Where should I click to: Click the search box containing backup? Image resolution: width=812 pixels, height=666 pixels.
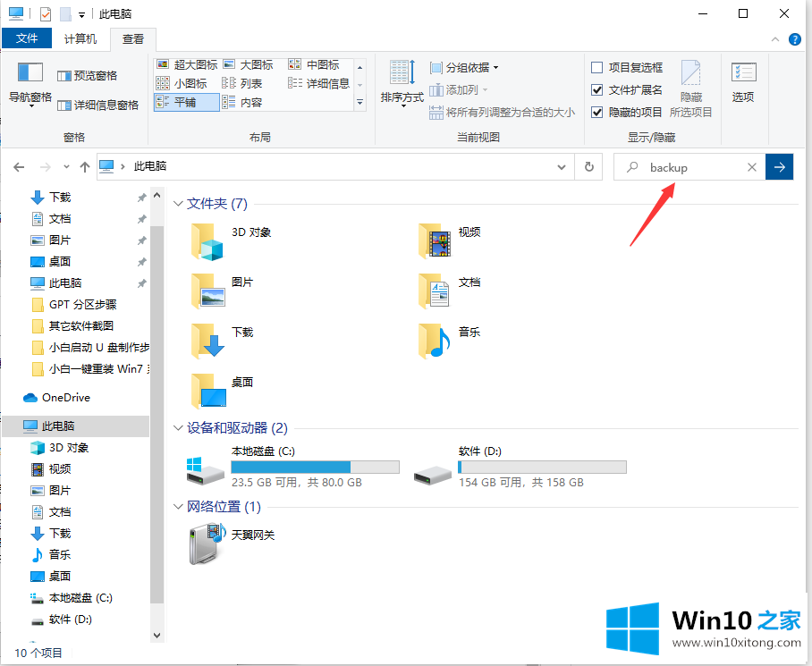click(689, 167)
